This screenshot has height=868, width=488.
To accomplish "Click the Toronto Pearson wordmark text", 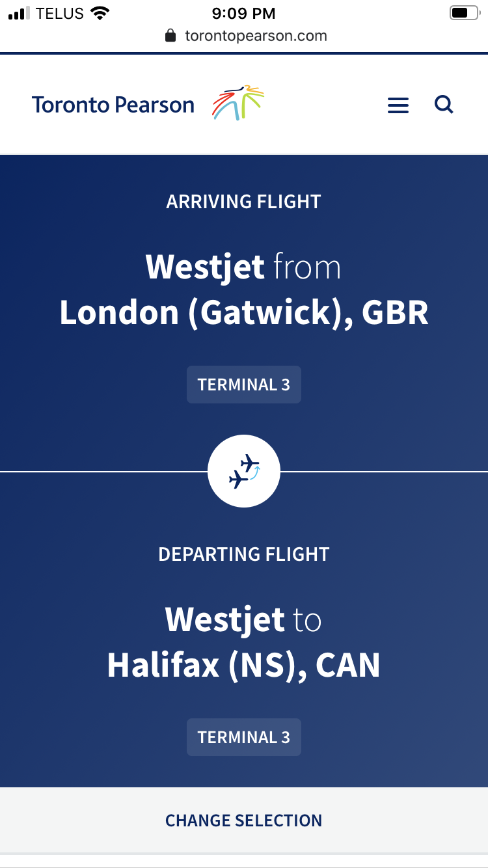I will click(113, 105).
